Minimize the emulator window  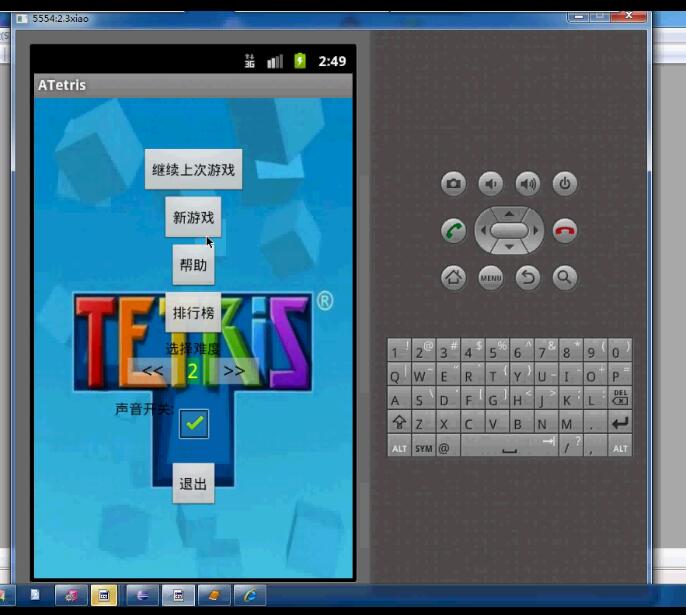coord(578,17)
